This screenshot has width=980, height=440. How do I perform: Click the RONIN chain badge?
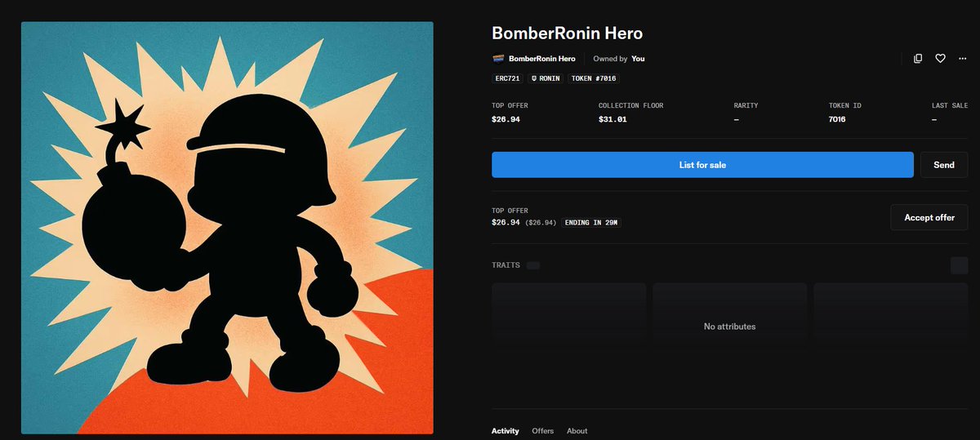click(x=545, y=78)
